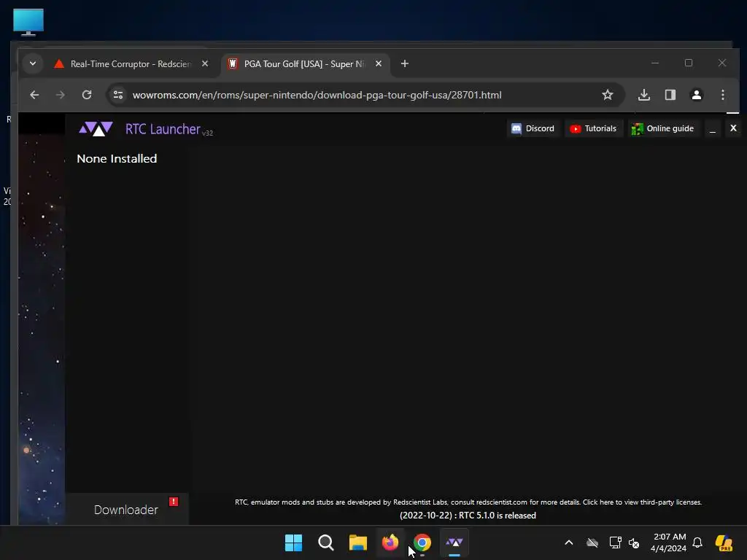The width and height of the screenshot is (747, 560).
Task: View site information icon in address bar
Action: coord(118,95)
